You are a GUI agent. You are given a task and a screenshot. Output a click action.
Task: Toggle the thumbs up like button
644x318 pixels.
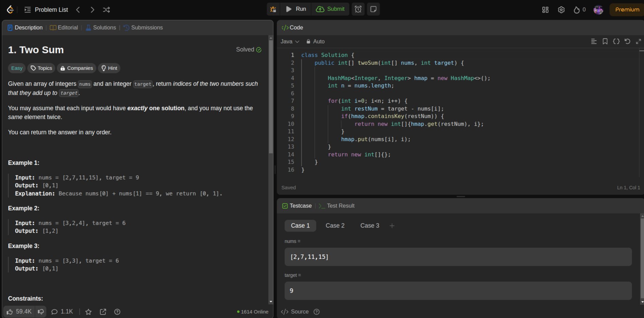pos(19,312)
